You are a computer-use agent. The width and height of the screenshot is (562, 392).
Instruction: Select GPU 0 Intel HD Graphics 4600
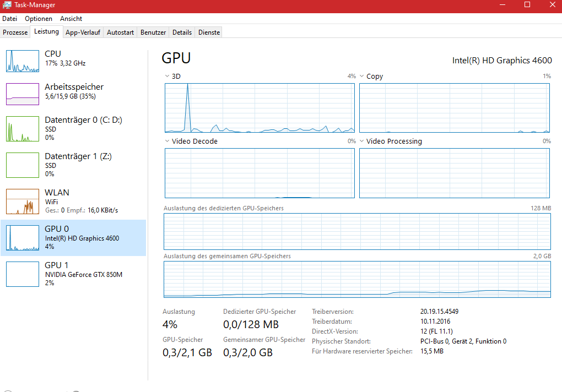(x=73, y=238)
